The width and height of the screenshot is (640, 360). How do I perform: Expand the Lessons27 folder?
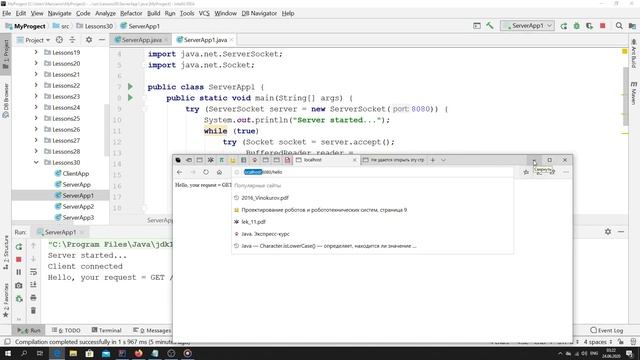click(x=36, y=140)
